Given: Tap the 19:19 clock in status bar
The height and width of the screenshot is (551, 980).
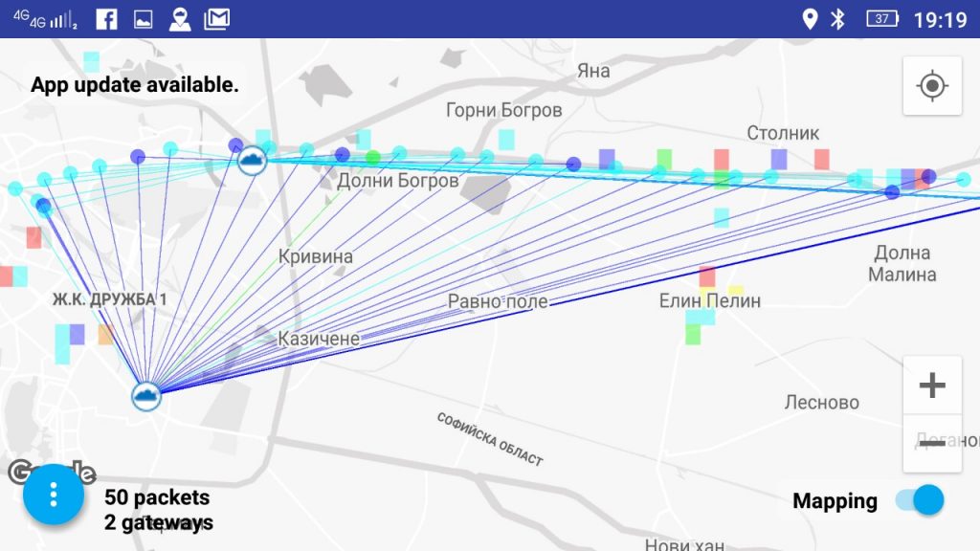Looking at the screenshot, I should tap(940, 19).
